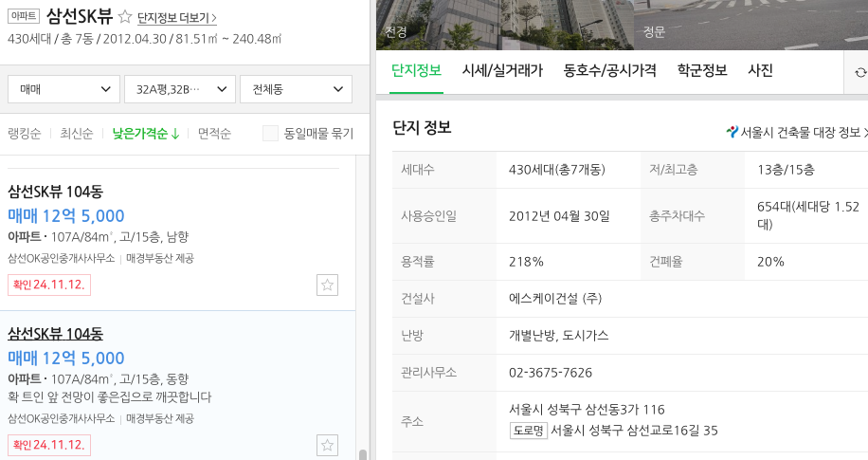The image size is (868, 460).
Task: Sort listings by 랭킹순
Action: coord(25,134)
